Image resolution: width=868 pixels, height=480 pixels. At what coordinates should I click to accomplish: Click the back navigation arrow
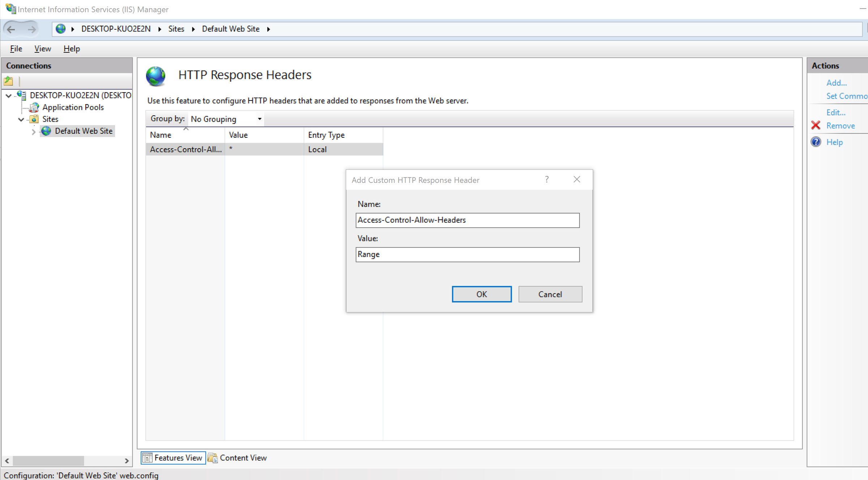pos(11,29)
